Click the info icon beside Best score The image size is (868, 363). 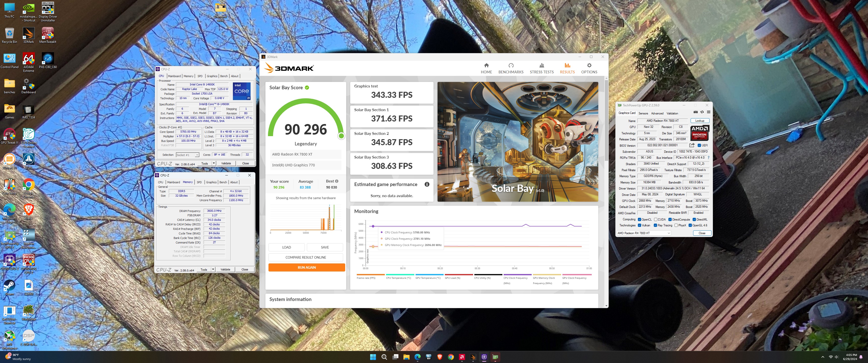click(337, 181)
